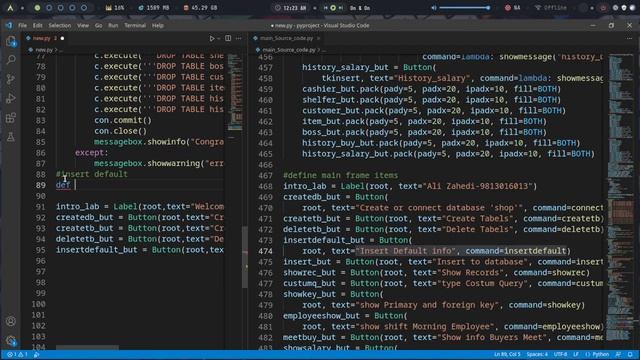Click '#define main frame items' comment
640x360 pixels.
click(x=340, y=175)
